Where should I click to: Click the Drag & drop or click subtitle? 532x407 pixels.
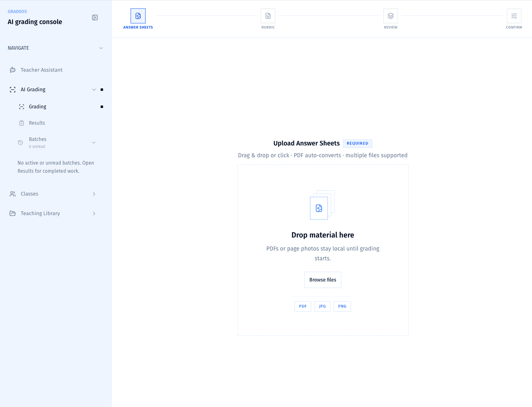[x=323, y=155]
